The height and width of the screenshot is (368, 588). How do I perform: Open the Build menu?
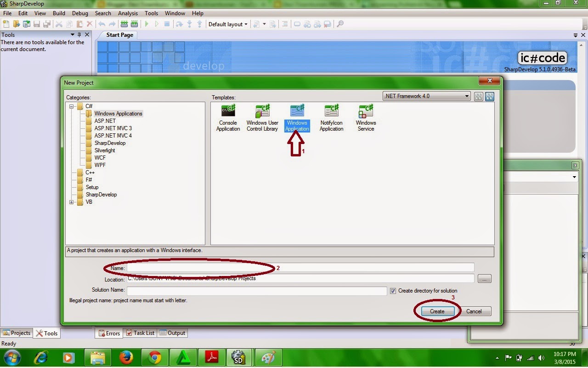coord(59,13)
